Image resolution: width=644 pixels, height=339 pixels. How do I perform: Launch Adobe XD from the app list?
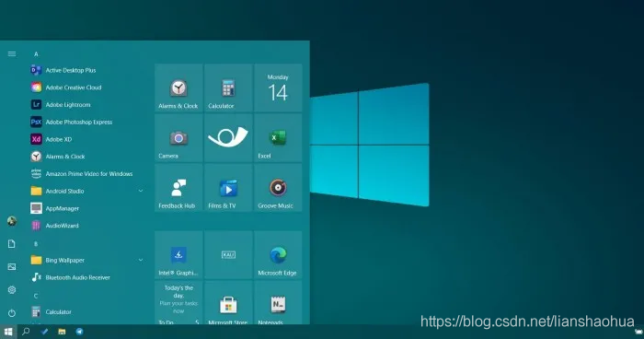coord(87,139)
